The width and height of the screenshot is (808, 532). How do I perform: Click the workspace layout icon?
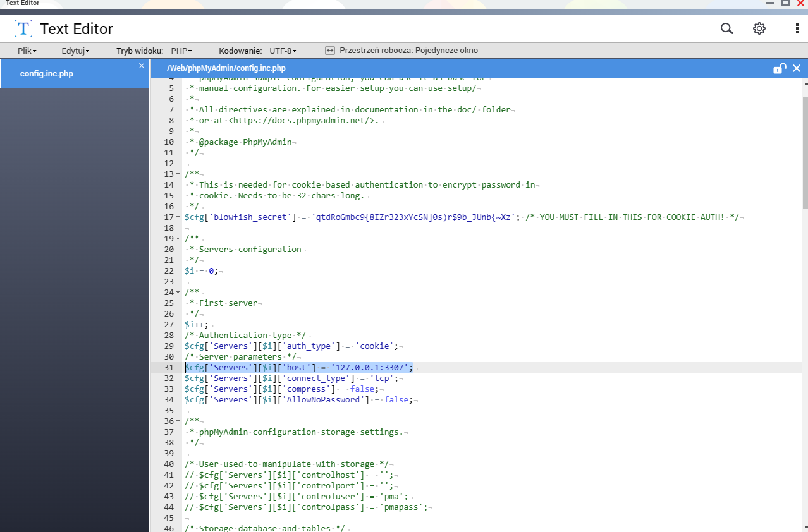(329, 51)
